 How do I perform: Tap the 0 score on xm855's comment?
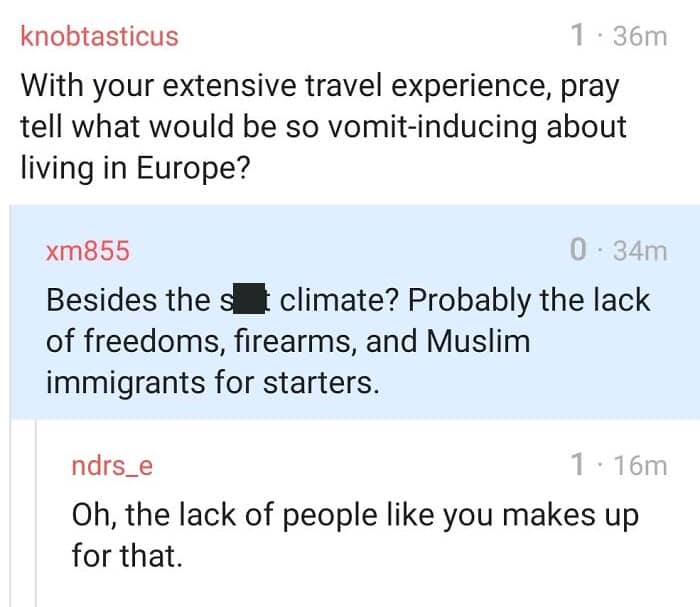tap(577, 251)
